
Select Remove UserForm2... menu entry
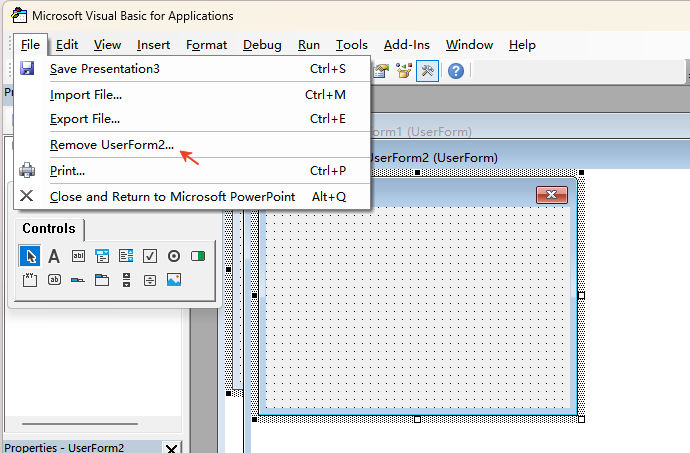coord(192,145)
